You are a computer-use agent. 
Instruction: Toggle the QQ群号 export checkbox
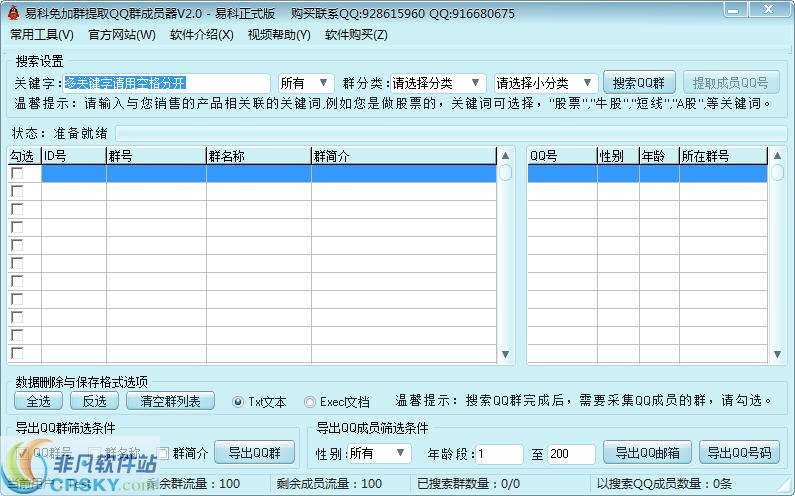point(23,452)
